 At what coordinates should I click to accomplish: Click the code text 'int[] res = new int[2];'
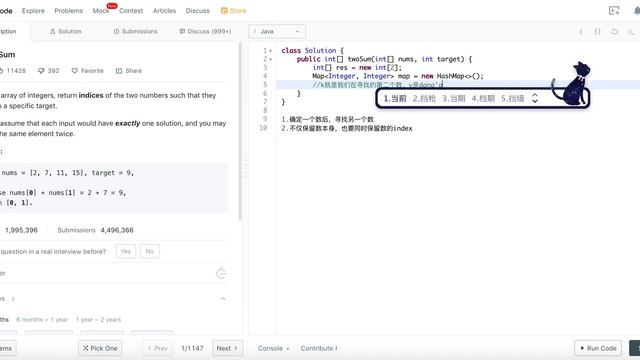click(x=357, y=67)
